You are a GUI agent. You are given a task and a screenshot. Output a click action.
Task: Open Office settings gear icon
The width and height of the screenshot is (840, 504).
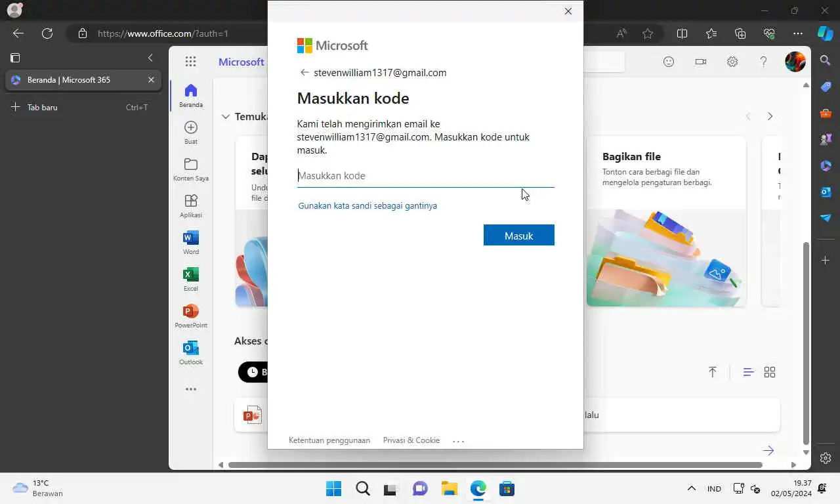tap(732, 62)
